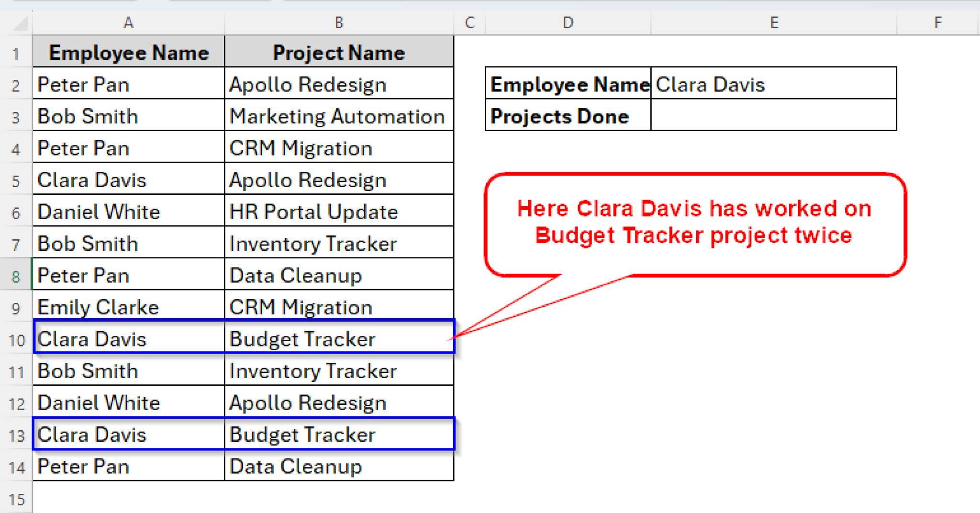Select the Emily Clarke cell

click(128, 307)
